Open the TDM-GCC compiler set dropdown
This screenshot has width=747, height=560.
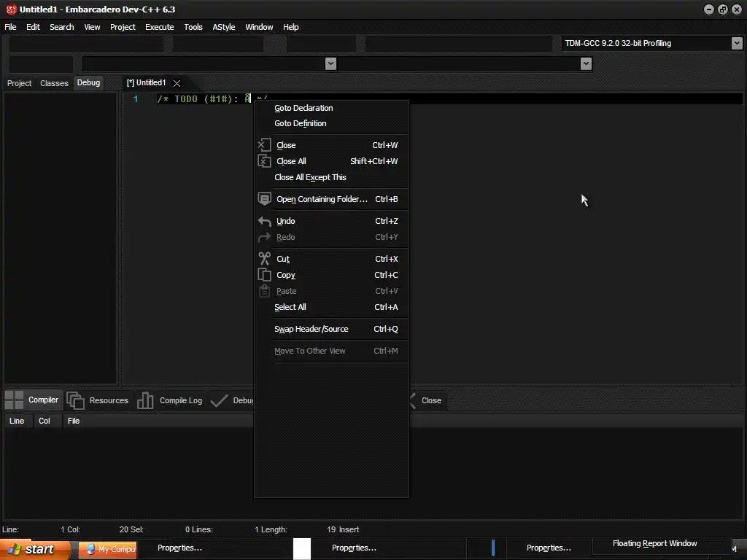(737, 43)
